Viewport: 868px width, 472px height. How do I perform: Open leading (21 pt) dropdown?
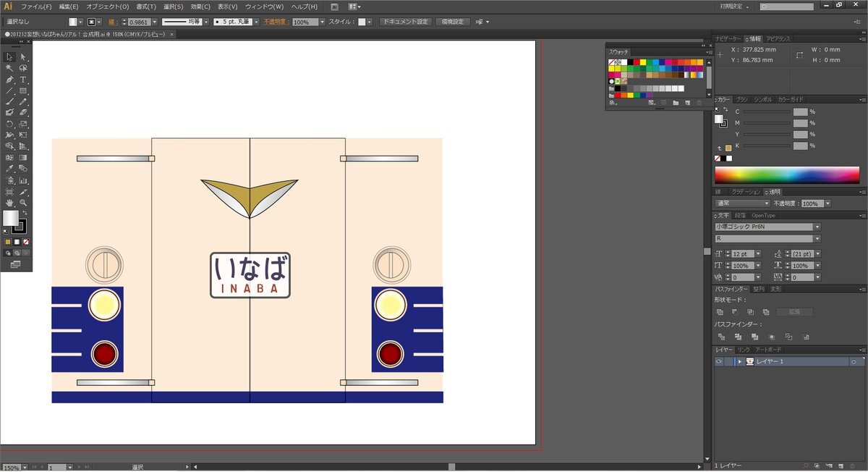tap(818, 254)
